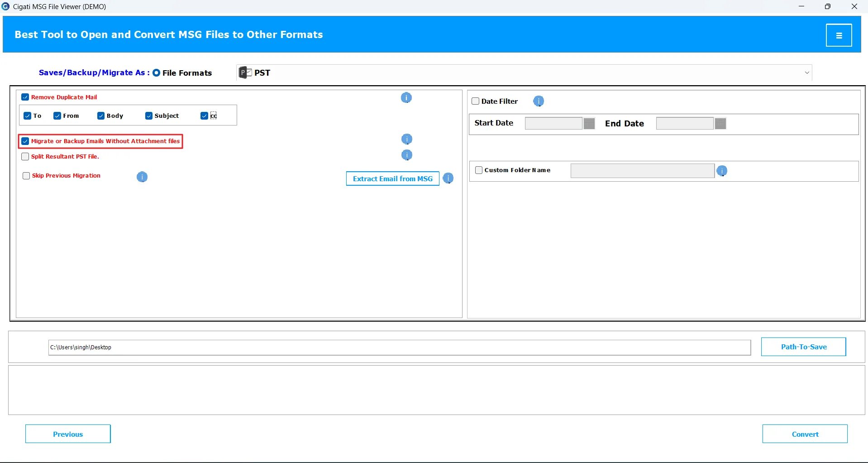Uncheck the Subject duplicate filter

(x=149, y=116)
